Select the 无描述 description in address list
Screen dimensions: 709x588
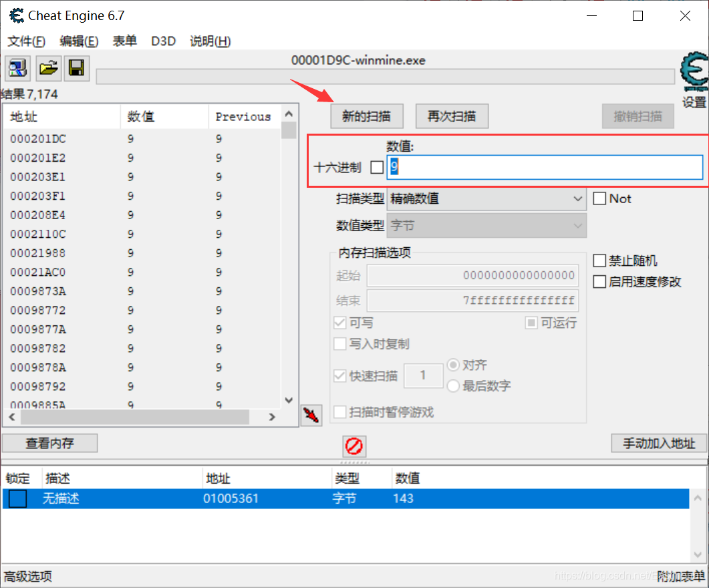[61, 498]
